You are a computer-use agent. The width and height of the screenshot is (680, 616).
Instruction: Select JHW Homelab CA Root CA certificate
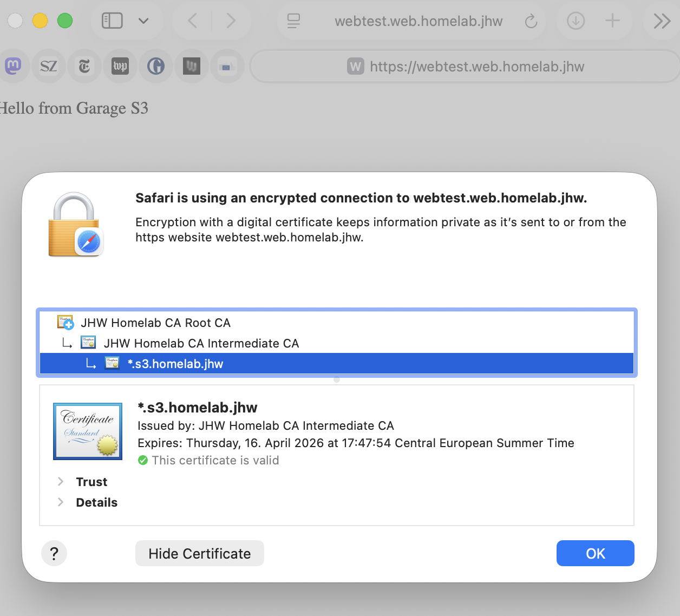coord(156,323)
